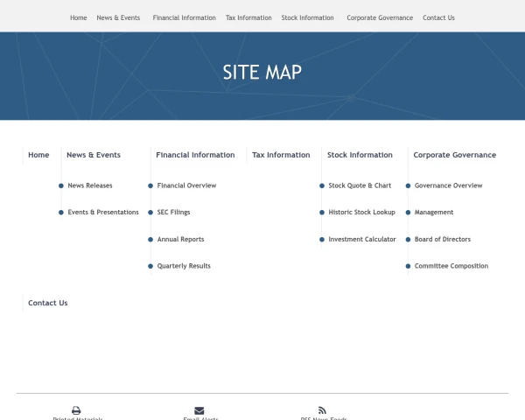Viewport: 525px width, 420px height.
Task: Go to the SEC Filings link
Action: (x=173, y=213)
